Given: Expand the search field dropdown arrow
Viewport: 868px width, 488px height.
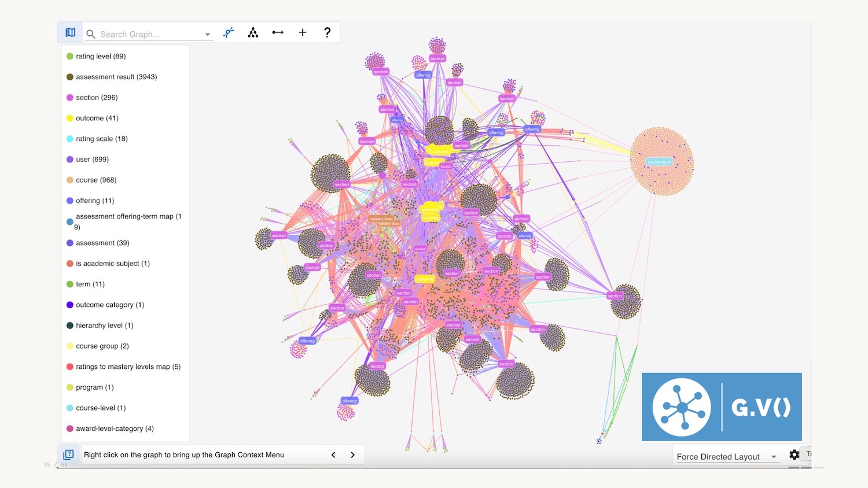Looking at the screenshot, I should 208,34.
